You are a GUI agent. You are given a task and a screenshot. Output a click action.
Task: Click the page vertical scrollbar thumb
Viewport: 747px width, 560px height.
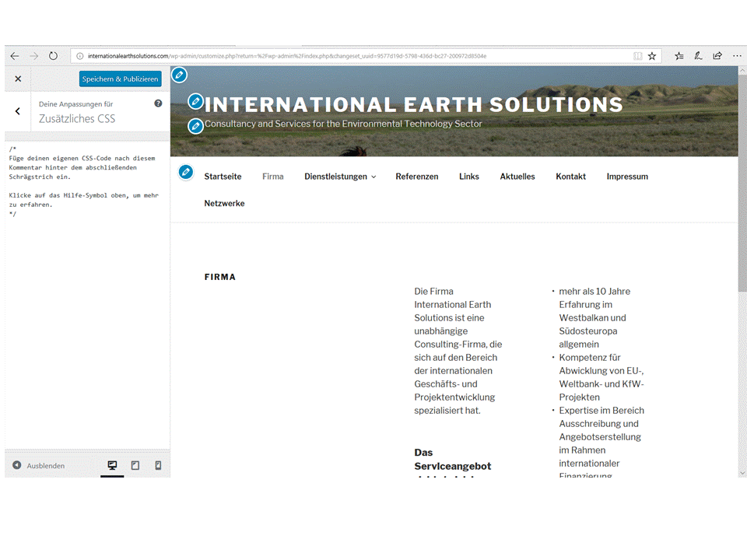(x=742, y=184)
